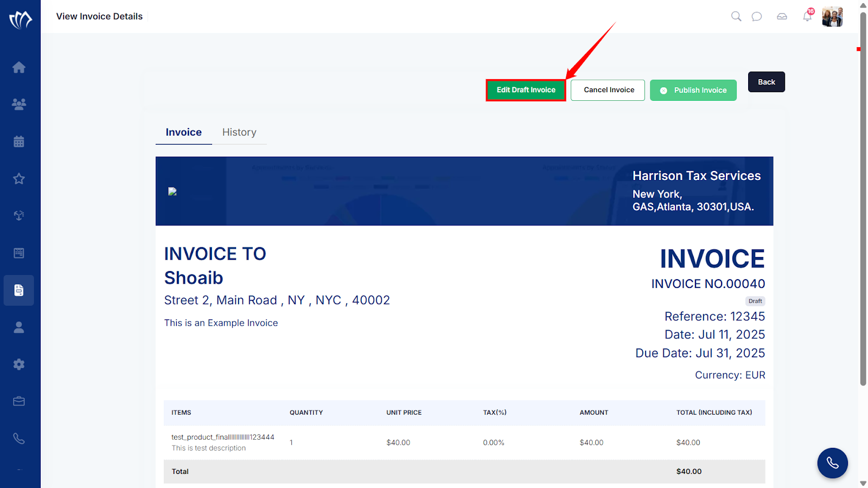Click the Cancel Invoice button
Image resolution: width=868 pixels, height=488 pixels.
tap(608, 90)
